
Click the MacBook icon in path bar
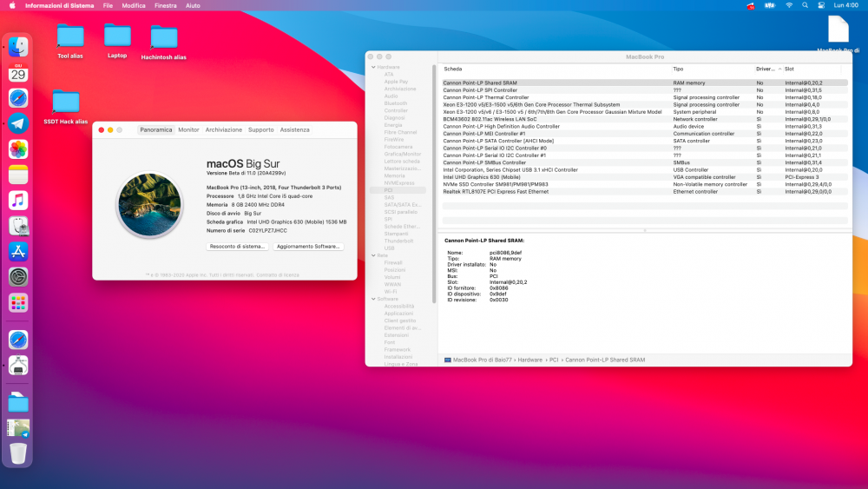tap(447, 360)
